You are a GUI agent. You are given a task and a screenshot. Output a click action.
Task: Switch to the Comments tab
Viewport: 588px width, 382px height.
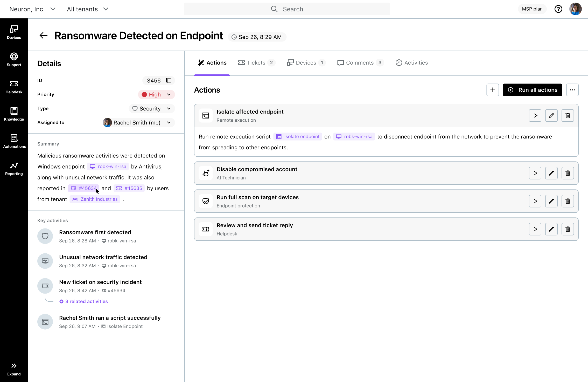click(360, 63)
